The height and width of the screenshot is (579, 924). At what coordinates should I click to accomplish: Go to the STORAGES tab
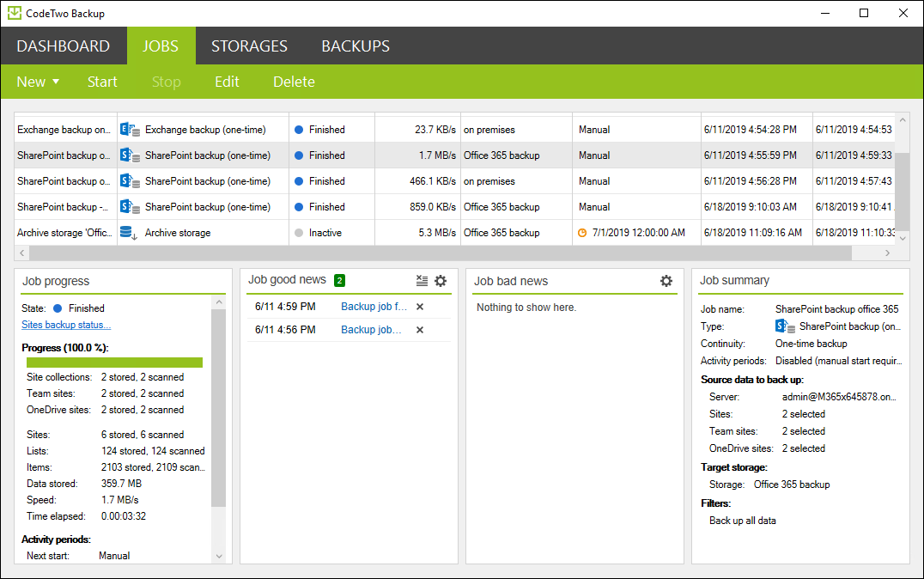249,46
